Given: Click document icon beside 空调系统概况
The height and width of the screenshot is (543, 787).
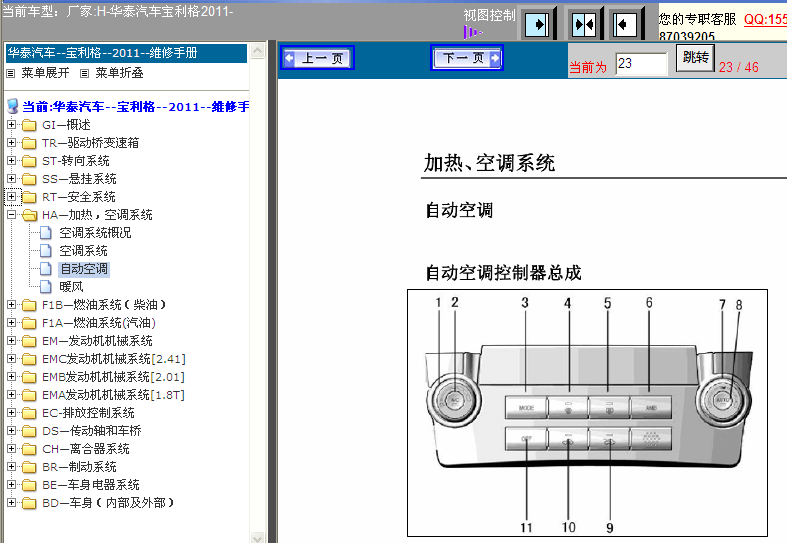Looking at the screenshot, I should click(x=46, y=233).
